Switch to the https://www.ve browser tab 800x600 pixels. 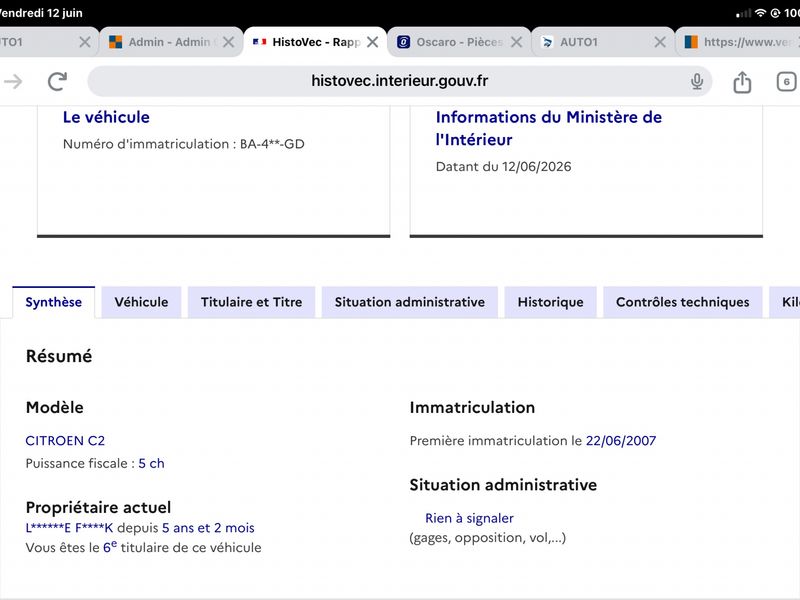click(738, 42)
